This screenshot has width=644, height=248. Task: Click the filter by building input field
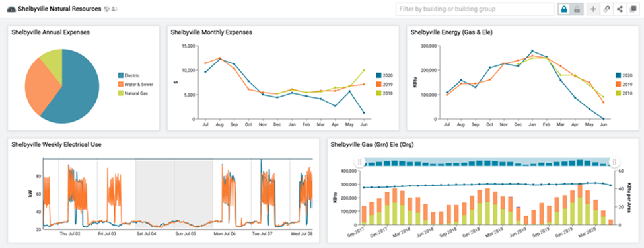475,9
